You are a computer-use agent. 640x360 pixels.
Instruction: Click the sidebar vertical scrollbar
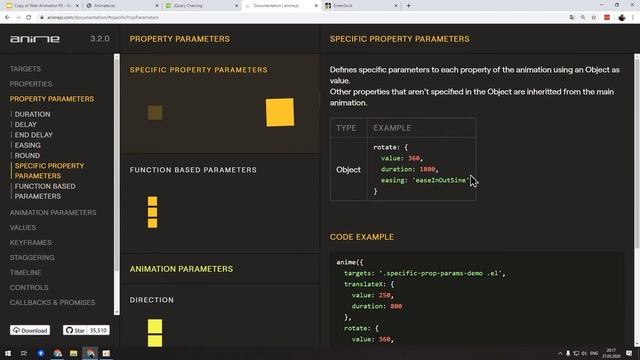click(117, 184)
